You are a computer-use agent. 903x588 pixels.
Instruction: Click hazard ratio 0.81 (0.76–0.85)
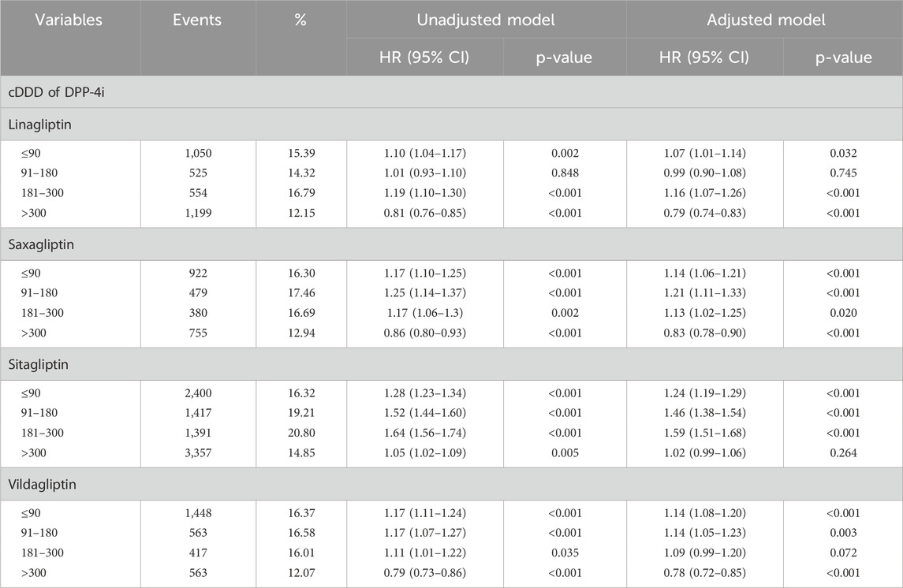(x=425, y=214)
